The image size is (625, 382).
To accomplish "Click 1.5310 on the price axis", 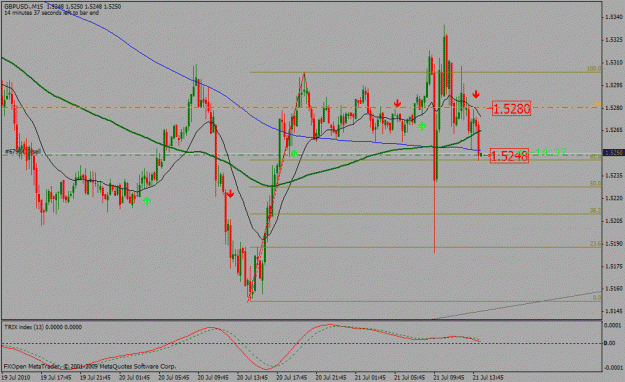I will coord(614,63).
